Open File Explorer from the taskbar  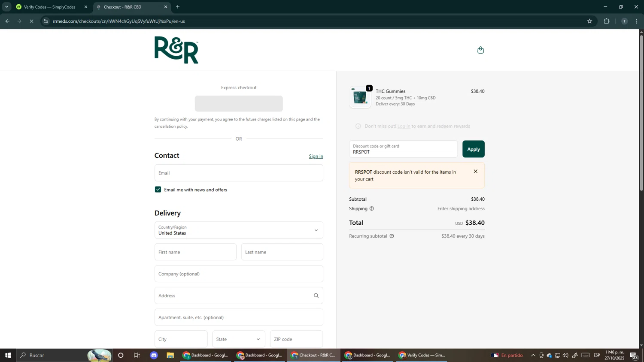(170, 355)
